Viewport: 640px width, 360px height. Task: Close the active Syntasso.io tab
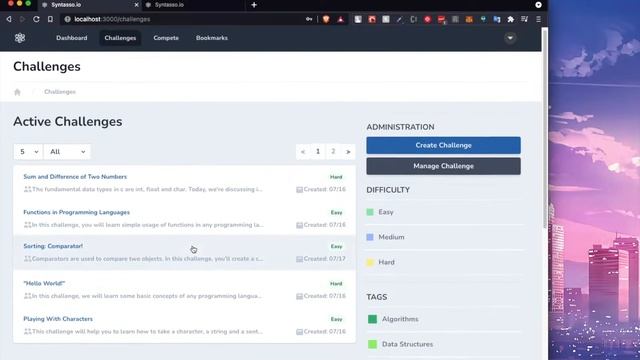coord(136,5)
